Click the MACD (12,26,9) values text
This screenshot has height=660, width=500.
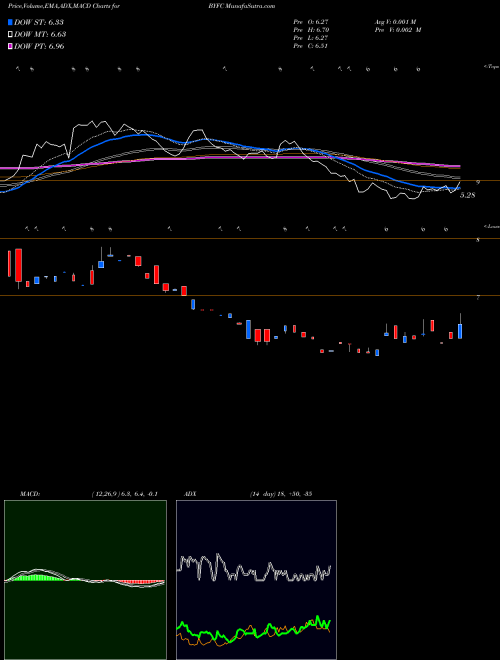pyautogui.click(x=124, y=494)
